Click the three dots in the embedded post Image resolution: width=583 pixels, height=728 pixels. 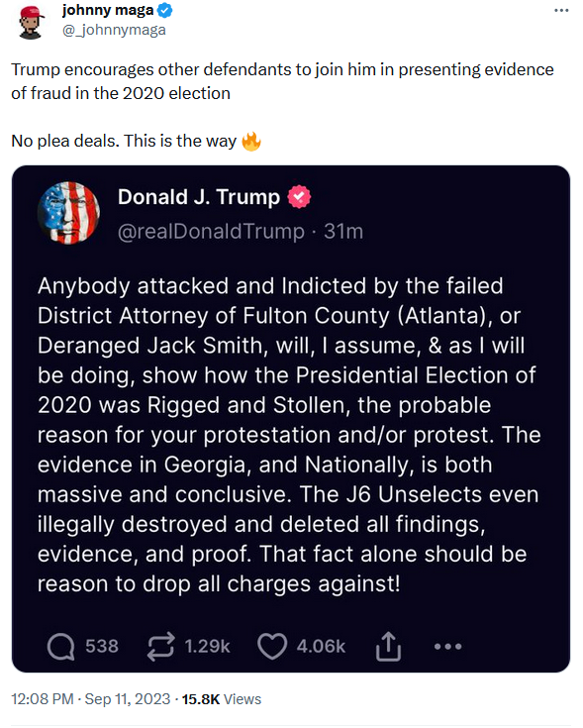click(x=448, y=646)
